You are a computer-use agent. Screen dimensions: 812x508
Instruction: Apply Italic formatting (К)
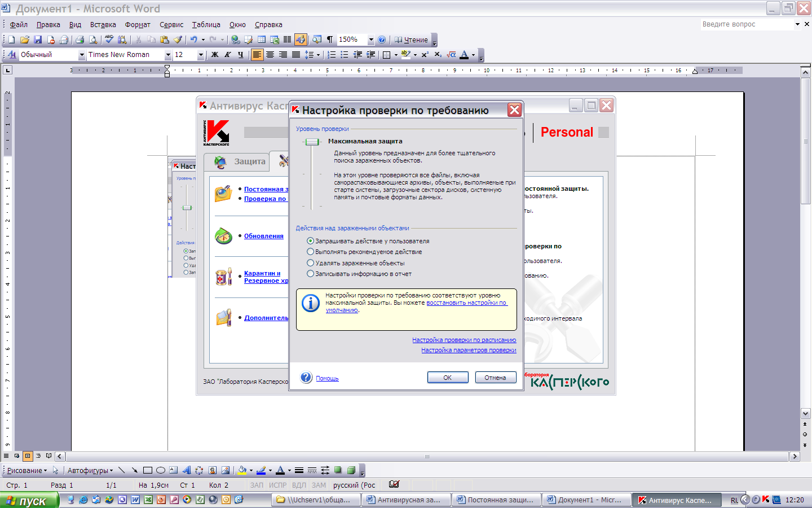pyautogui.click(x=228, y=55)
